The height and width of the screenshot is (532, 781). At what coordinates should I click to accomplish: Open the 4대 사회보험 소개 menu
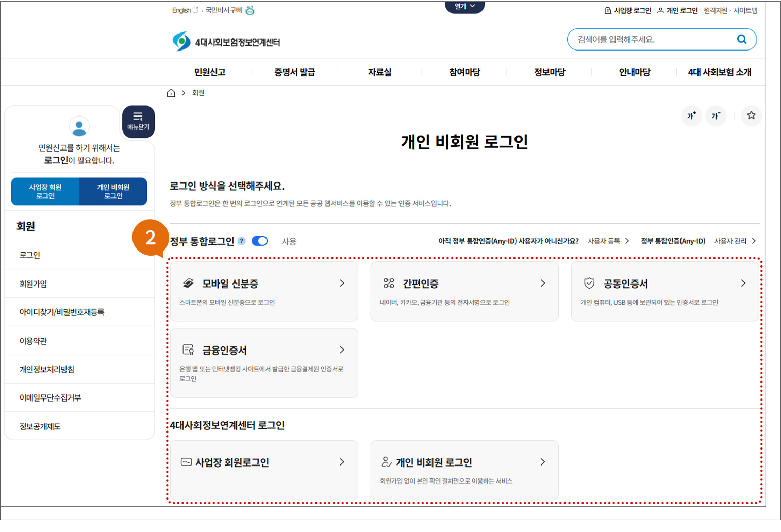720,72
